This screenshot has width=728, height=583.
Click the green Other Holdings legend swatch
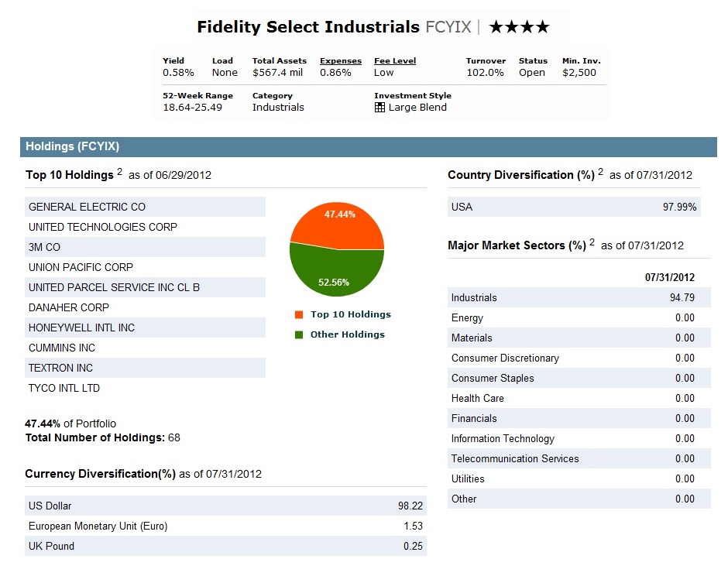298,334
